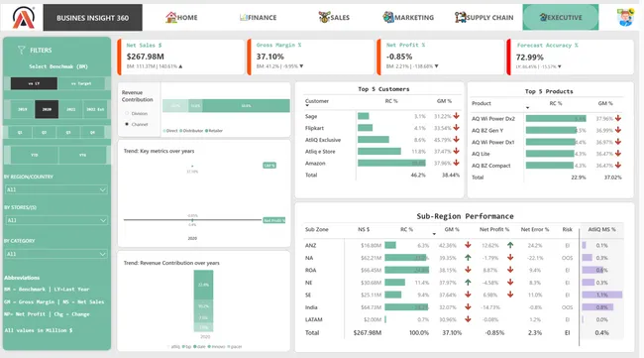Screen dimensions: 644x358
Task: Click the Distributor legend item
Action: tap(191, 131)
